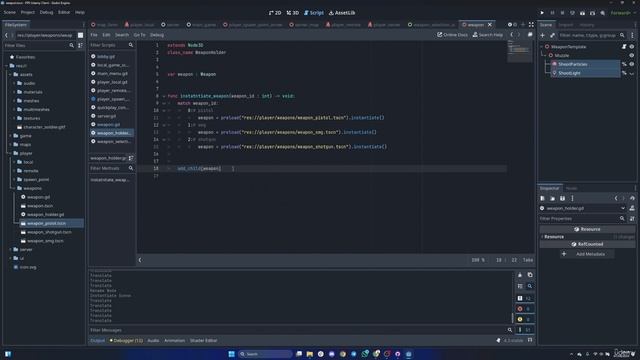Switch to the History dock tab
Screen dimensions: 640x360
point(587,25)
